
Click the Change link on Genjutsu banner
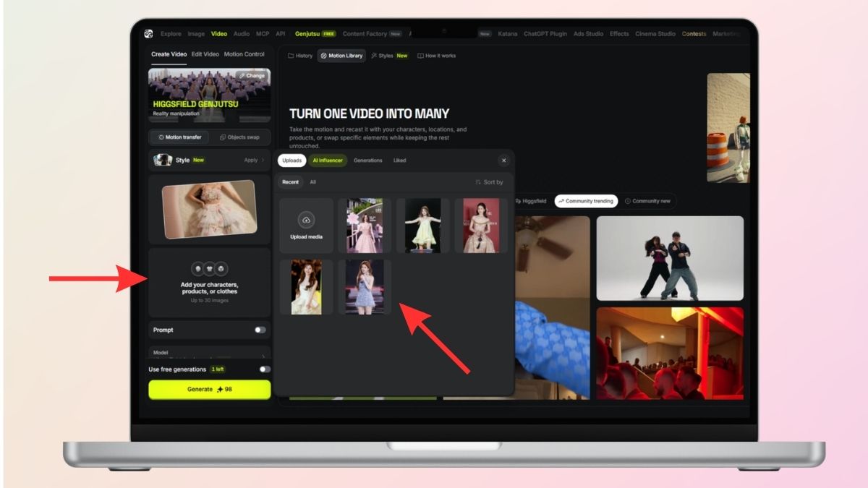click(251, 75)
